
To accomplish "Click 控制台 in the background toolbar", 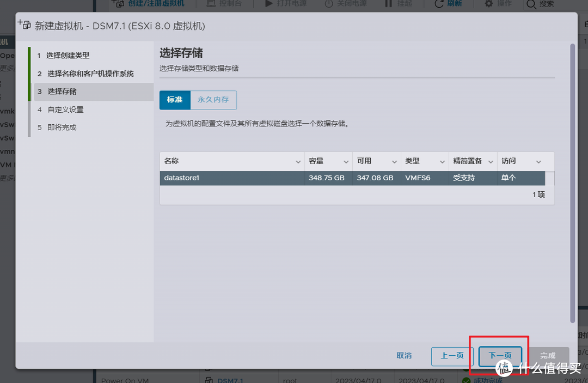I will (x=224, y=4).
